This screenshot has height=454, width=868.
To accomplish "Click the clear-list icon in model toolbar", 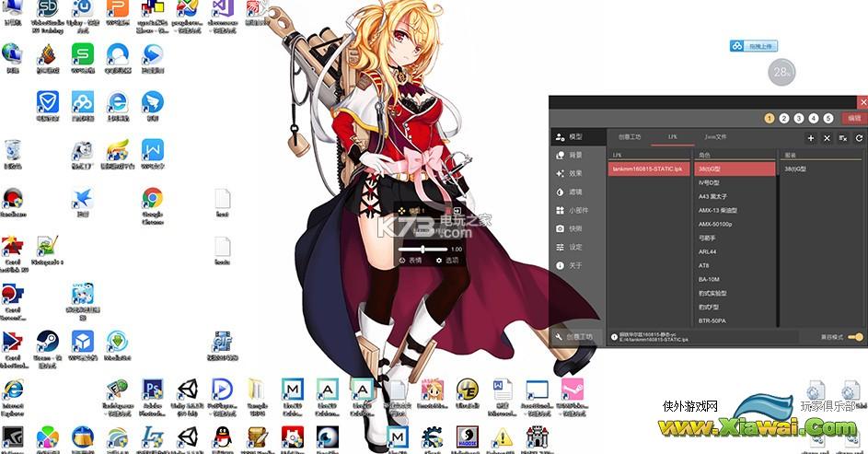I will [842, 138].
